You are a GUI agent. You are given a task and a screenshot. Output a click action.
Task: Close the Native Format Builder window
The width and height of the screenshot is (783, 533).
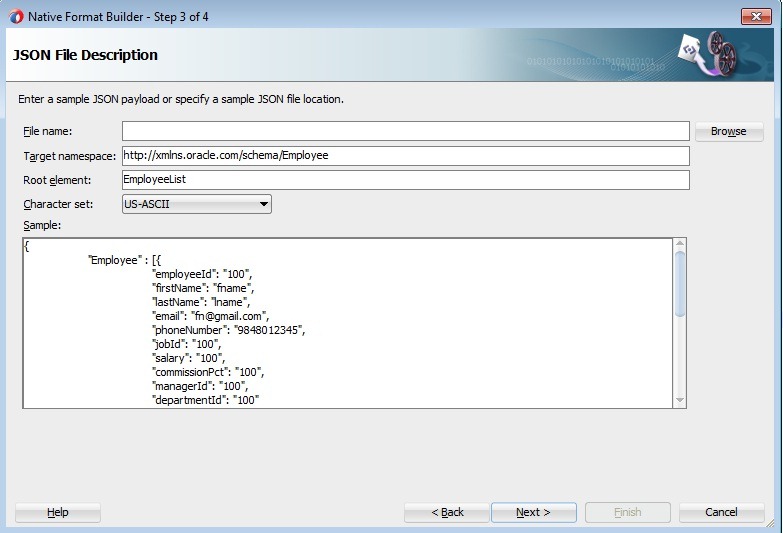[756, 14]
